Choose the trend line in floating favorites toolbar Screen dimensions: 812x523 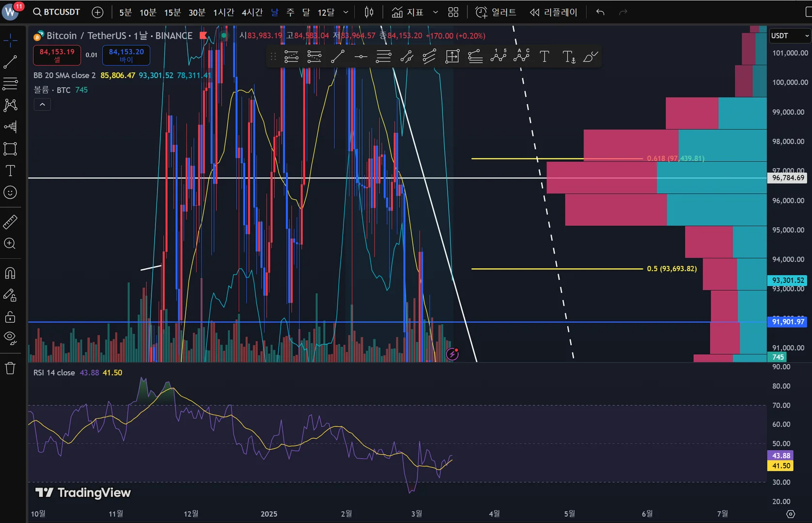point(338,57)
